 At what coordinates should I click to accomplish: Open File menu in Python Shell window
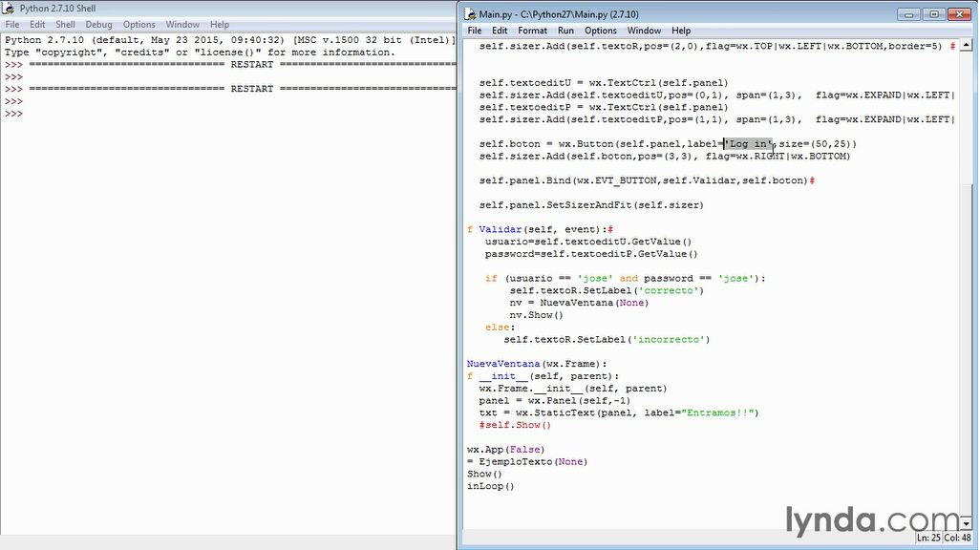point(11,25)
